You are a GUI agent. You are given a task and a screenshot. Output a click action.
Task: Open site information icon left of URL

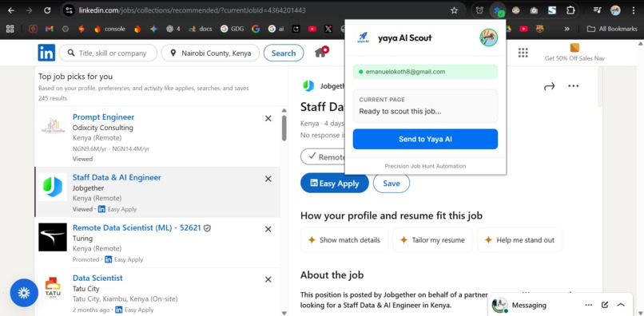tap(69, 10)
